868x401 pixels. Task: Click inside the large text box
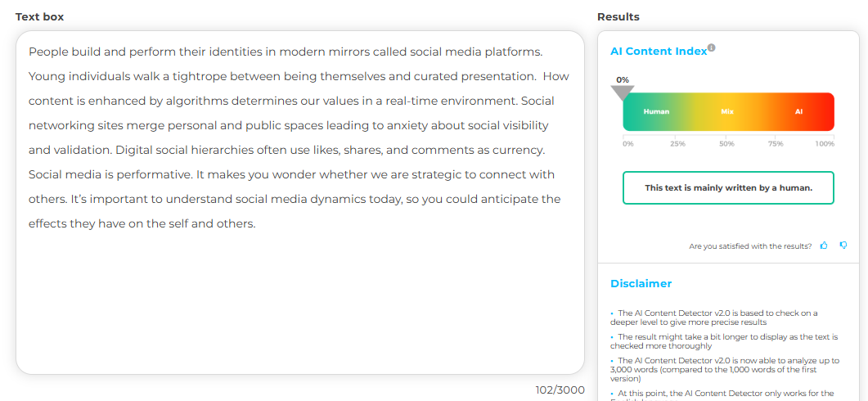point(299,295)
